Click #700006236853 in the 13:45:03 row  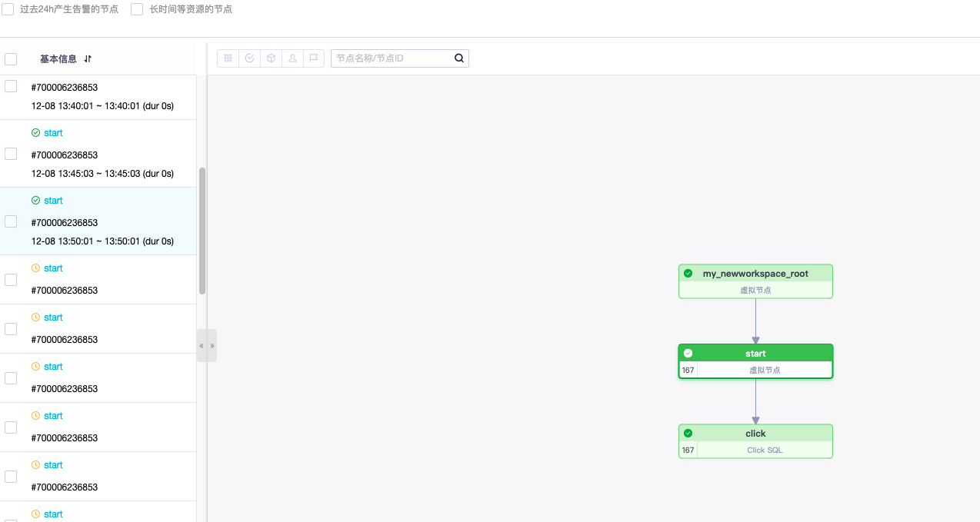65,155
